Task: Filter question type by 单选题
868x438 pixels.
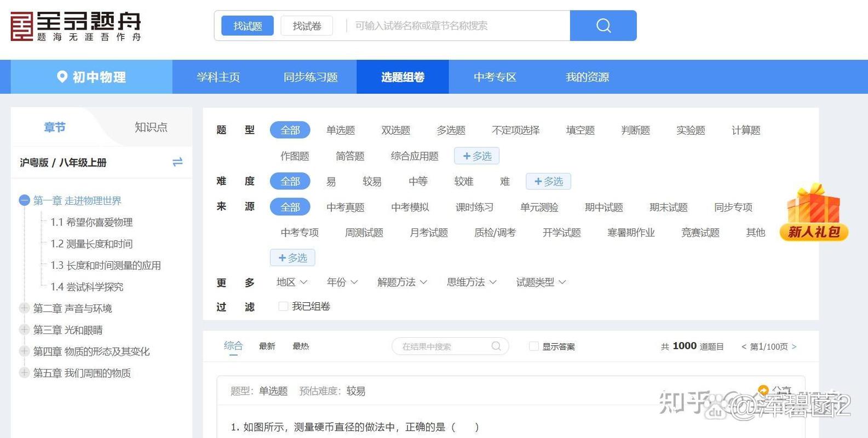Action: click(341, 130)
